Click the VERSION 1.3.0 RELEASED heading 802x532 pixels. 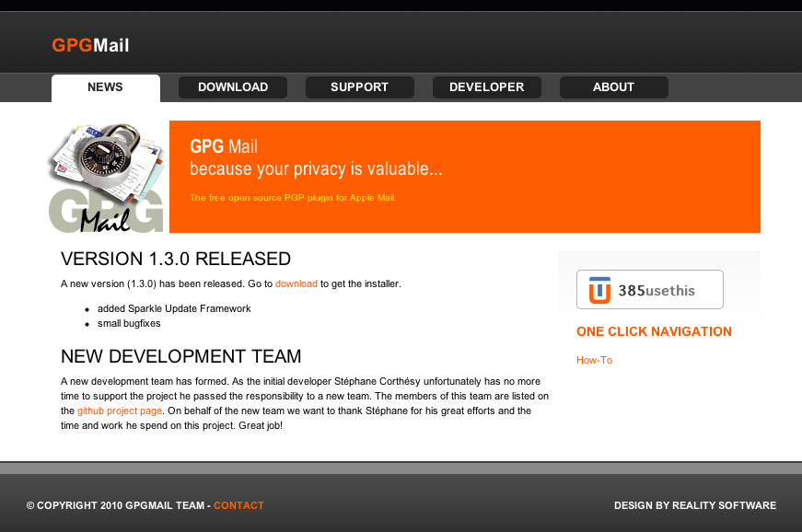[x=176, y=259]
